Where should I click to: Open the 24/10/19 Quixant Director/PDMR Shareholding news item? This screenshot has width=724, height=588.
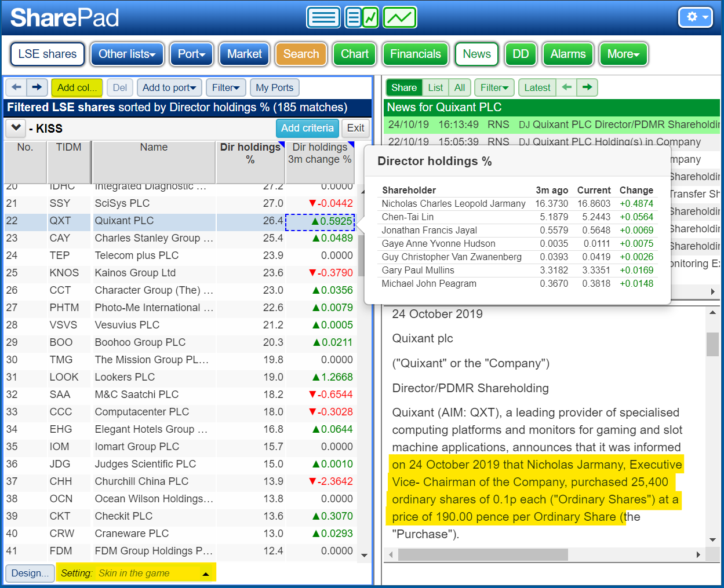[552, 125]
